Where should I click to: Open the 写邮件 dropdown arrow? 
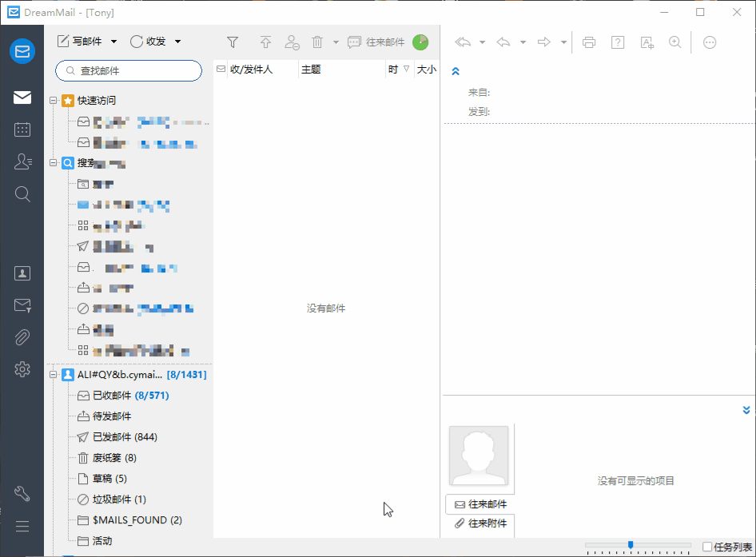(x=113, y=42)
